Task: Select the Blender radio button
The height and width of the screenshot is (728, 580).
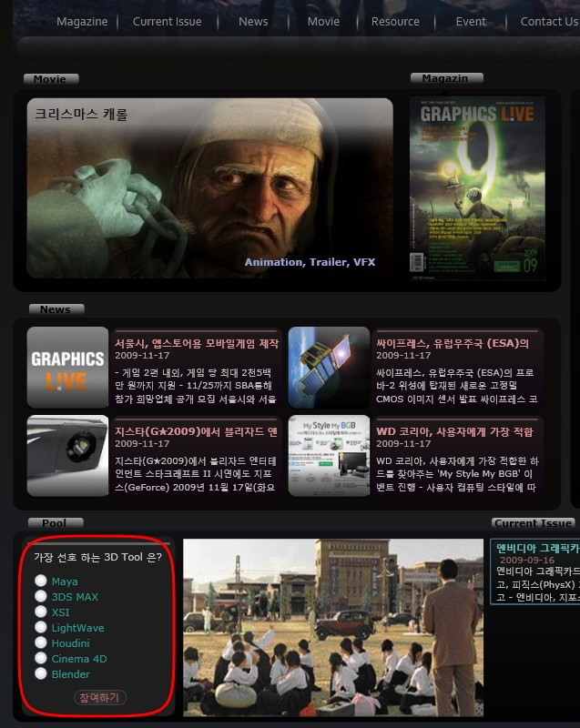Action: pos(41,673)
